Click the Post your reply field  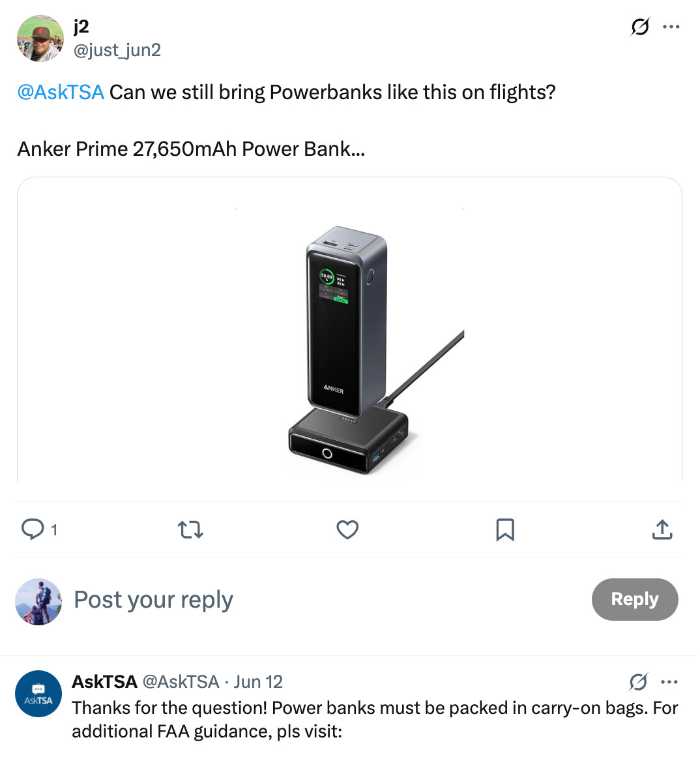153,599
